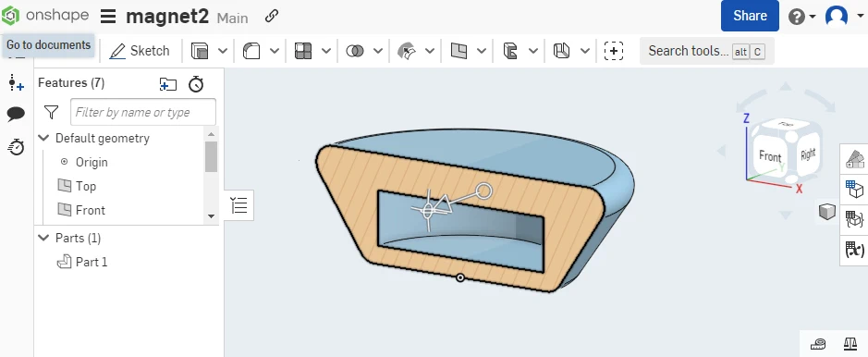Image resolution: width=868 pixels, height=357 pixels.
Task: Click the features list scrollbar thumb
Action: 211,156
